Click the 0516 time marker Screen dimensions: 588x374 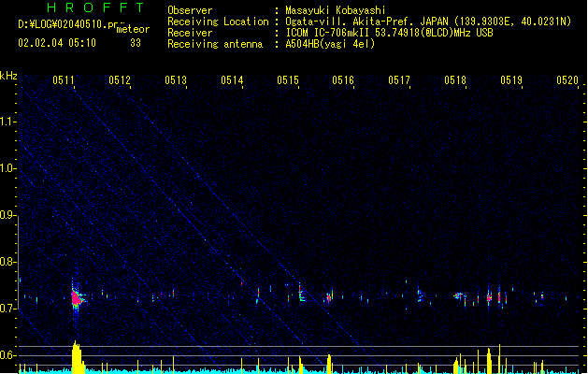pyautogui.click(x=343, y=80)
